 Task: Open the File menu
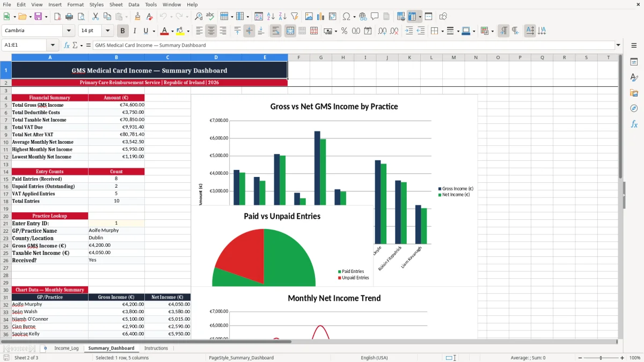click(7, 4)
